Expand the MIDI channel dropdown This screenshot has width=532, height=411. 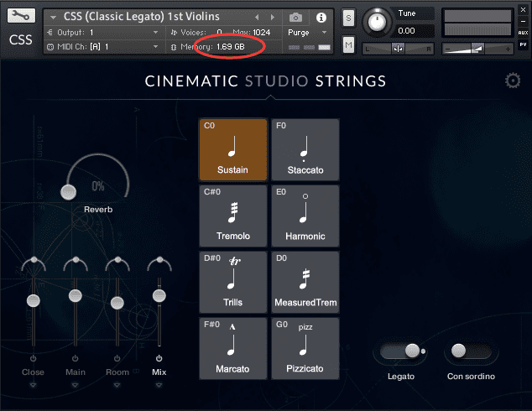(155, 46)
